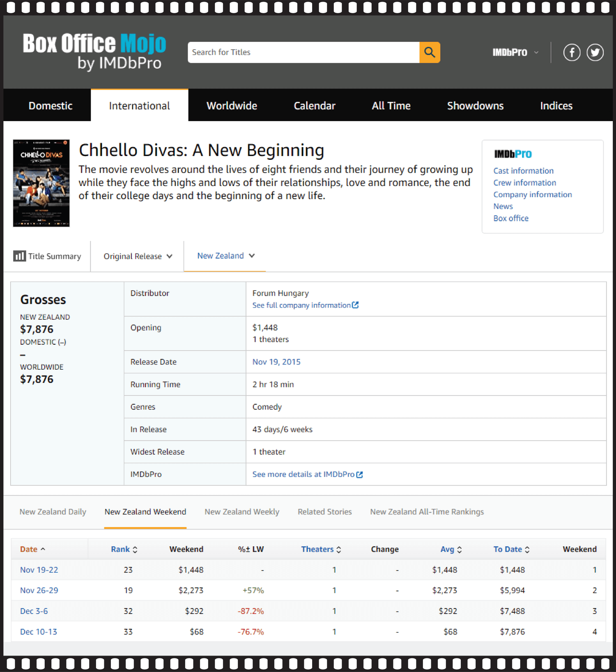Click in the Search for Titles field
The height and width of the screenshot is (672, 616).
click(x=303, y=52)
